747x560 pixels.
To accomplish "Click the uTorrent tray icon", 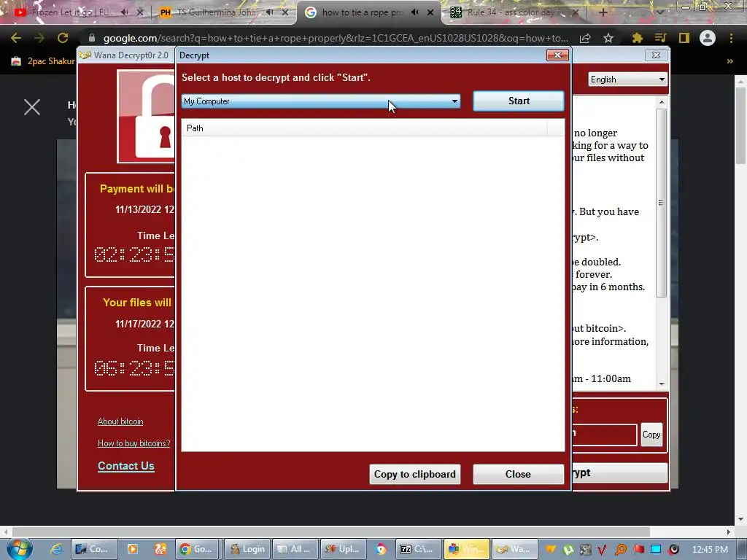I will [x=568, y=550].
